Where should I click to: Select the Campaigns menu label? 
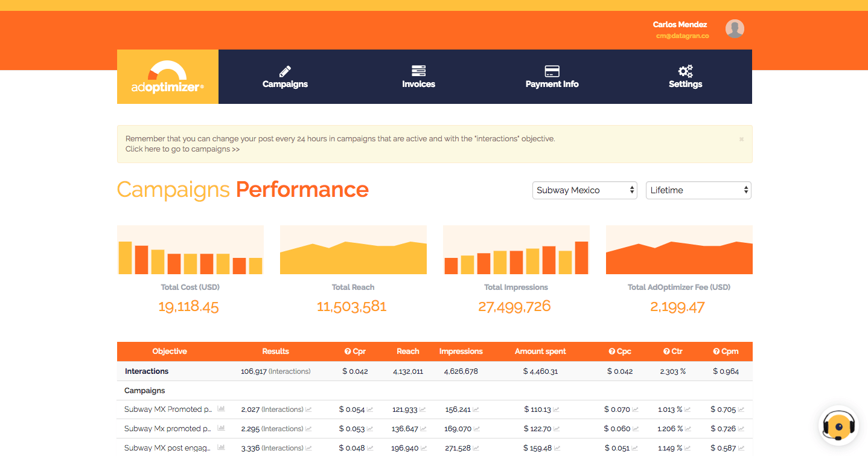tap(285, 84)
